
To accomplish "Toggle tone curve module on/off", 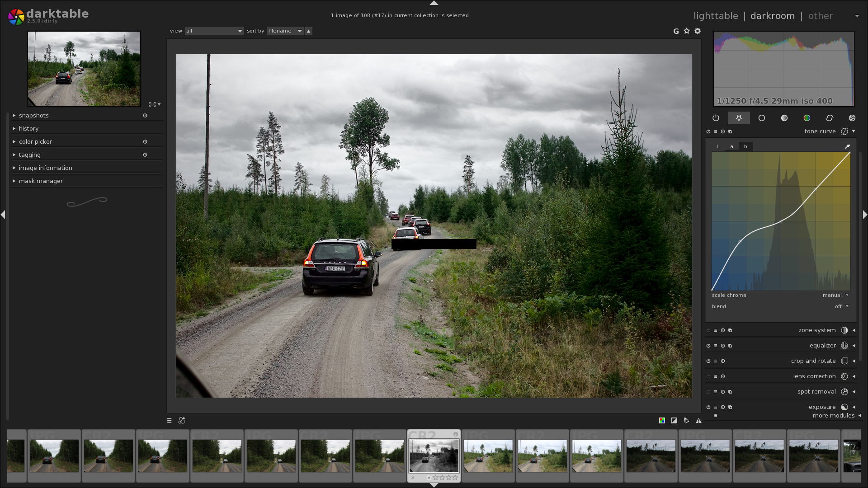I will [708, 131].
